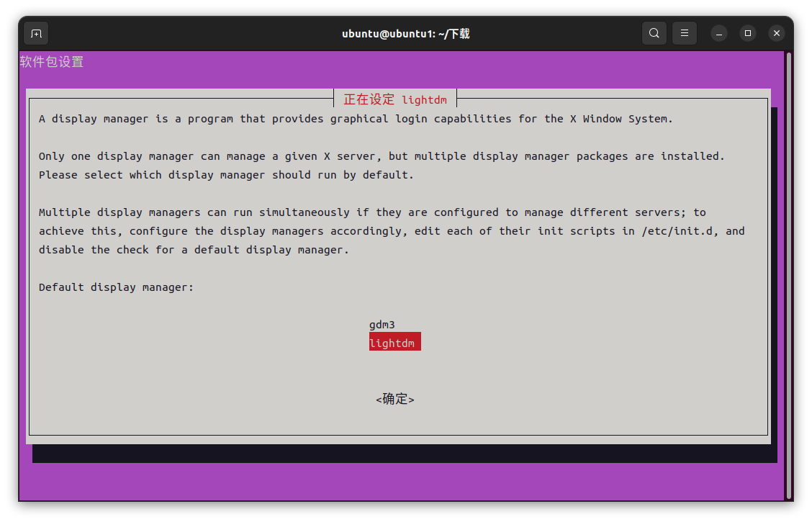Click the dialog title 正在设定 lightdm

tap(395, 99)
